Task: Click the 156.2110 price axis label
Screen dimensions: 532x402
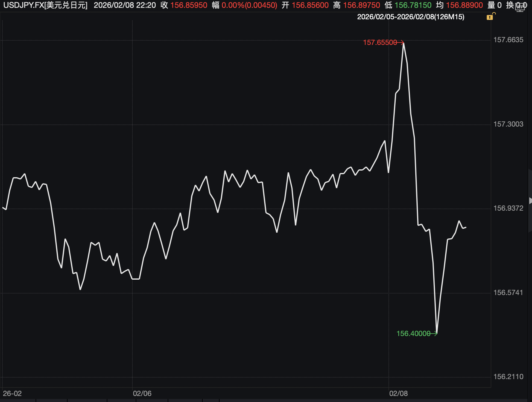Action: 508,377
